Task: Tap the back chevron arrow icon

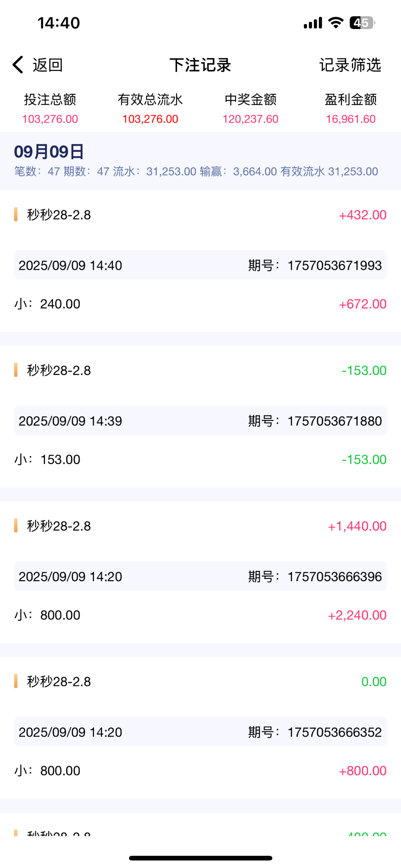Action: (18, 65)
